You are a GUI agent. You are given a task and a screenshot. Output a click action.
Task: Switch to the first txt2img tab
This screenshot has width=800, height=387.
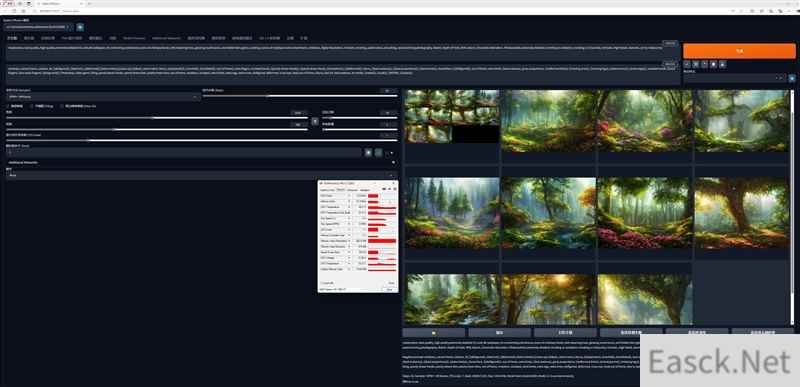coord(11,38)
